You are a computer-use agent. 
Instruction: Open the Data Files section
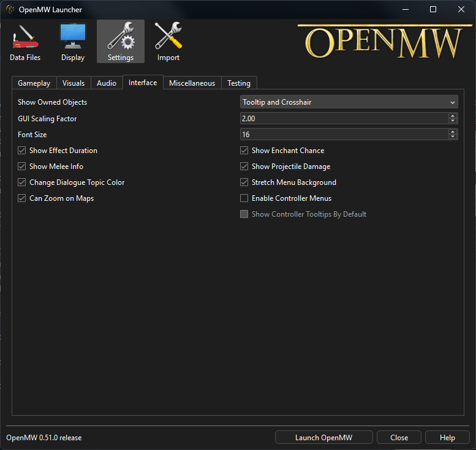coord(25,42)
